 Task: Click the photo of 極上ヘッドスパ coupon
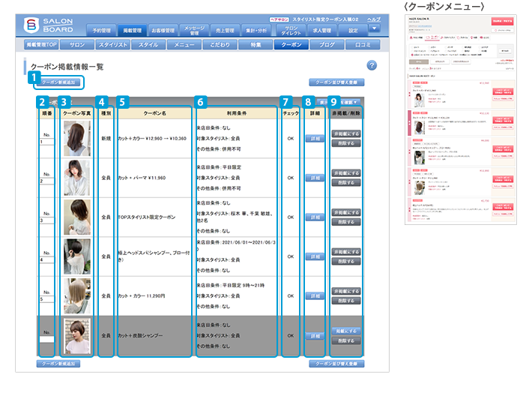click(77, 256)
